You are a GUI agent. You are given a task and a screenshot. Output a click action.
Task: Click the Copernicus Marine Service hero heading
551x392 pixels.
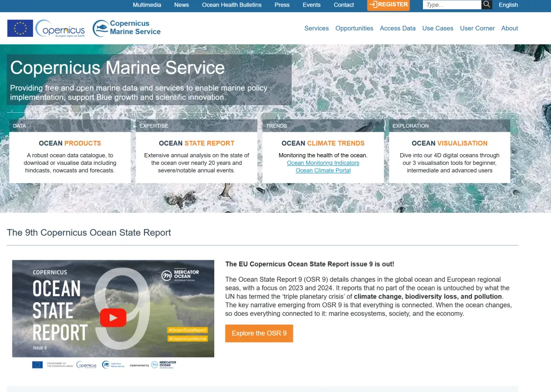[117, 67]
